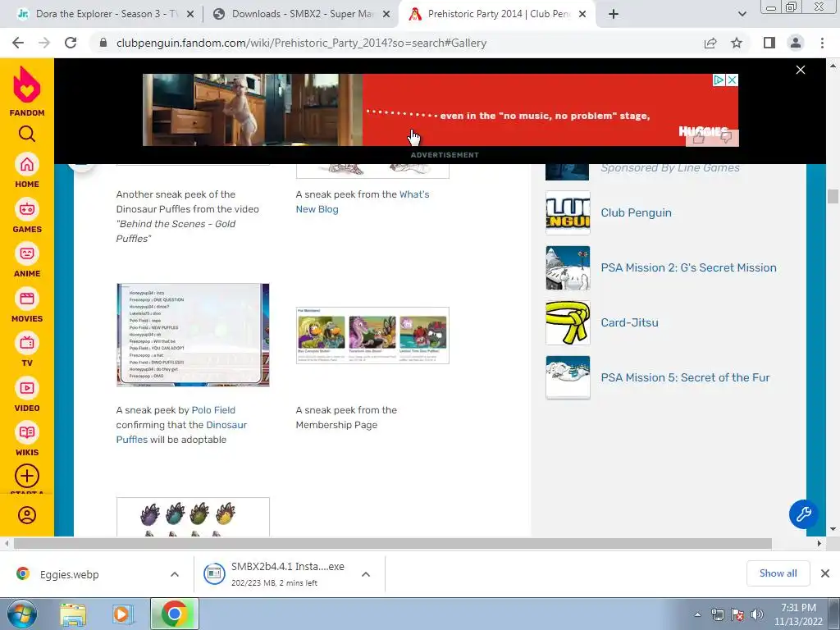The height and width of the screenshot is (630, 840).
Task: Open the tab search dropdown arrow
Action: tap(742, 14)
